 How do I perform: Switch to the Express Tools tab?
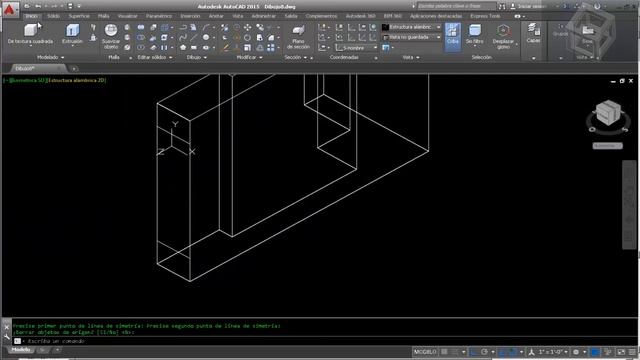point(485,16)
